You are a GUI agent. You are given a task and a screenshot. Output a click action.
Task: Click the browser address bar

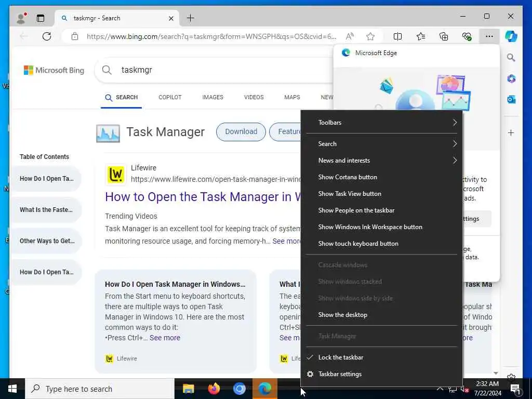point(211,36)
